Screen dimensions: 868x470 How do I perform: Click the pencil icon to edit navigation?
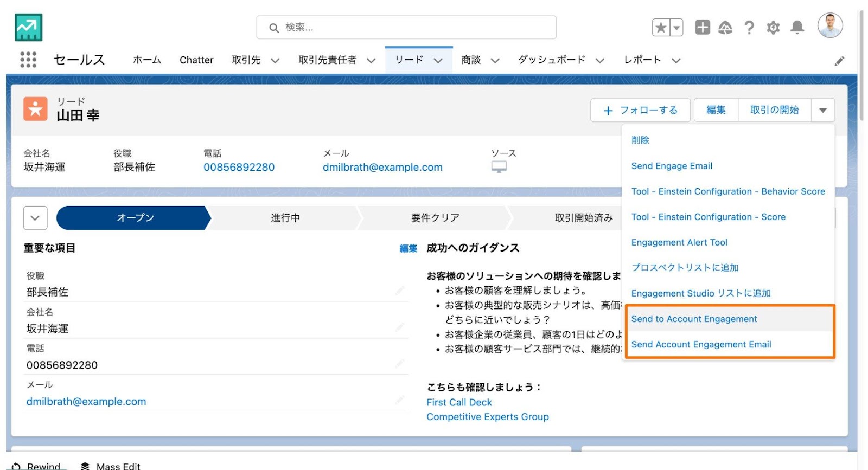coord(839,61)
